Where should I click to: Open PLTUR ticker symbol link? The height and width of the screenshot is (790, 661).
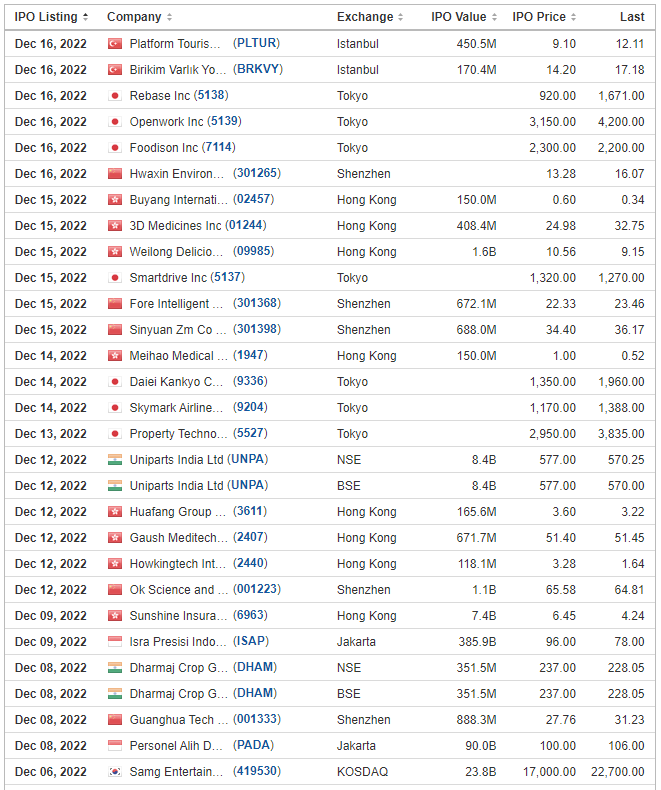256,43
